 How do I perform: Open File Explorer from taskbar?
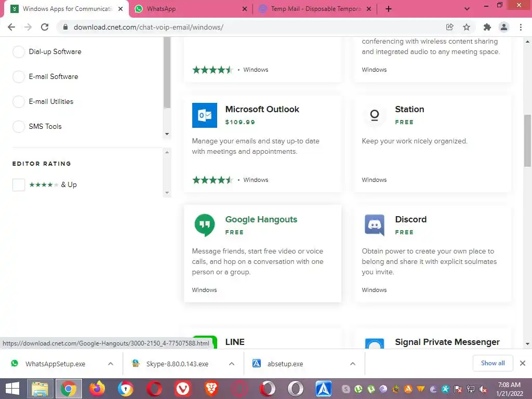tap(40, 389)
